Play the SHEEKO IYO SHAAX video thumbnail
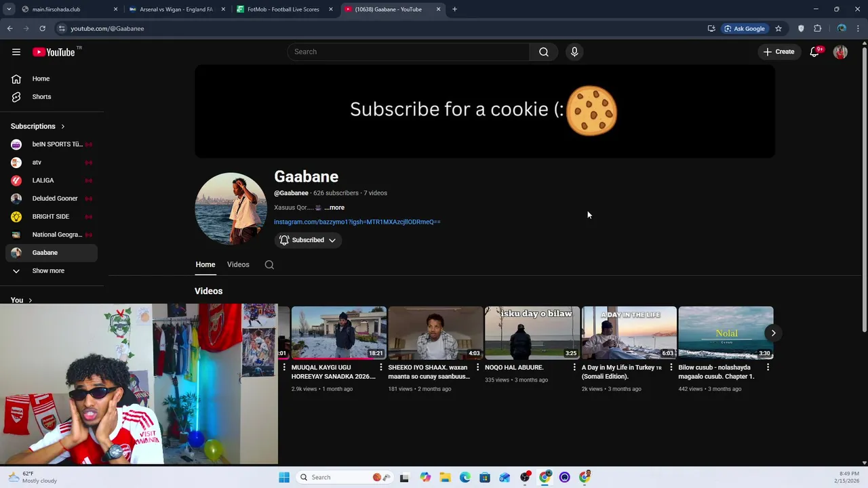868x488 pixels. [x=435, y=333]
